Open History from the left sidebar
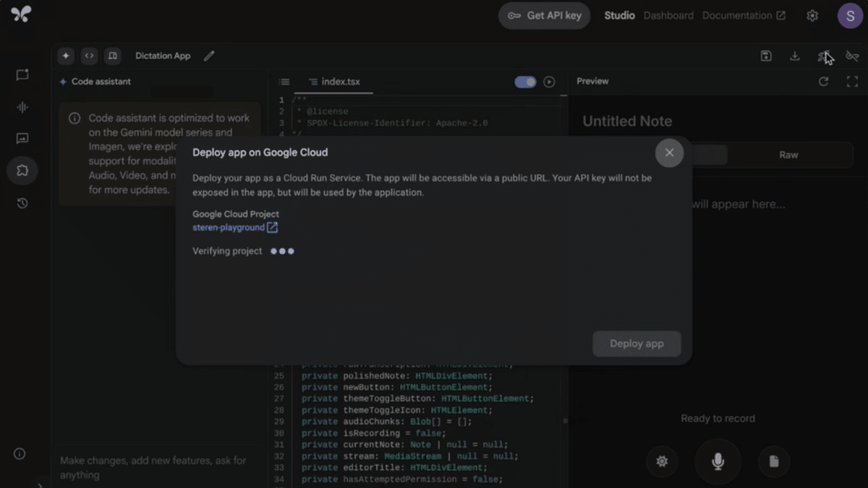 coord(22,203)
